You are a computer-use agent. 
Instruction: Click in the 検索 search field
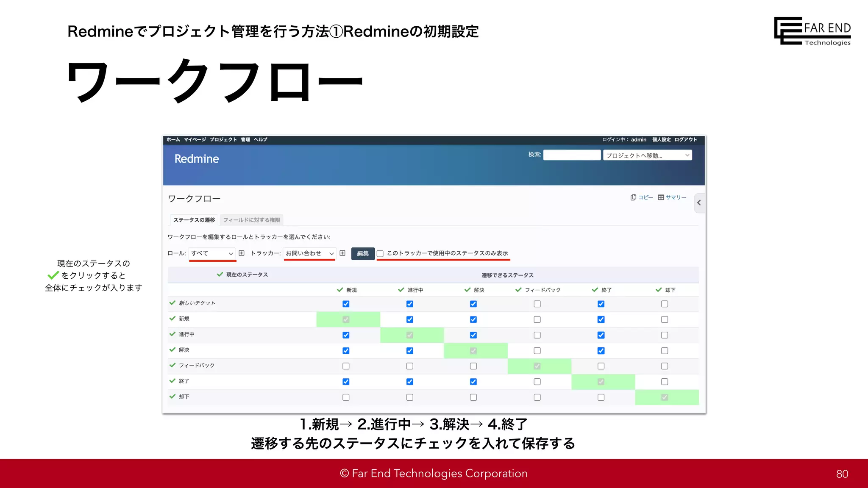pos(572,155)
